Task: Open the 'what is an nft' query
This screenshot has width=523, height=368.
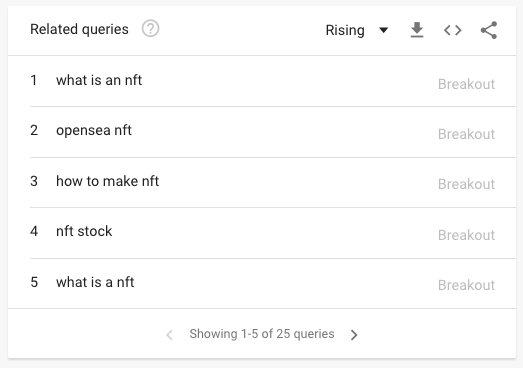Action: tap(99, 80)
